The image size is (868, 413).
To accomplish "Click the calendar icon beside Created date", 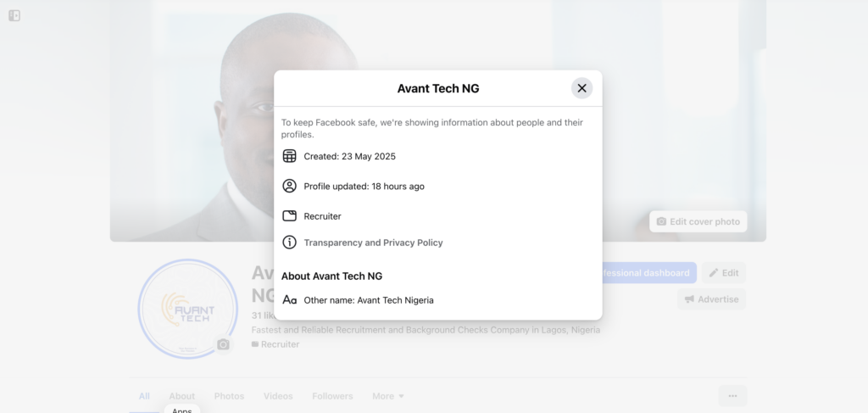I will (x=290, y=156).
